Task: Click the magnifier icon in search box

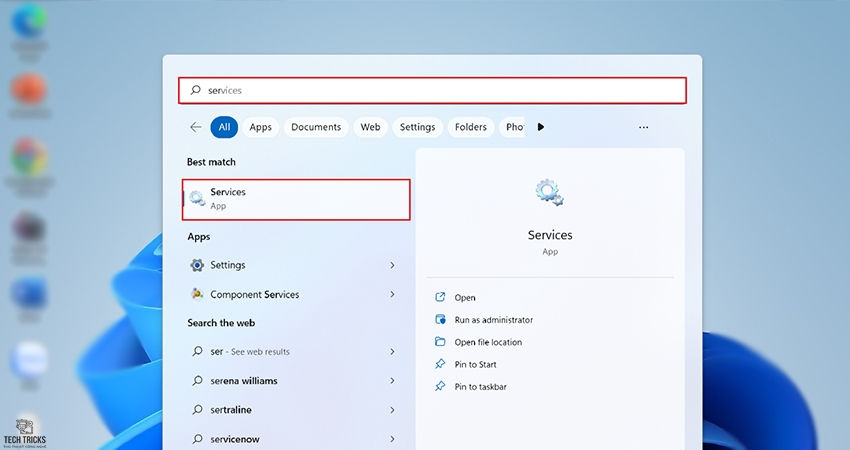Action: 195,90
